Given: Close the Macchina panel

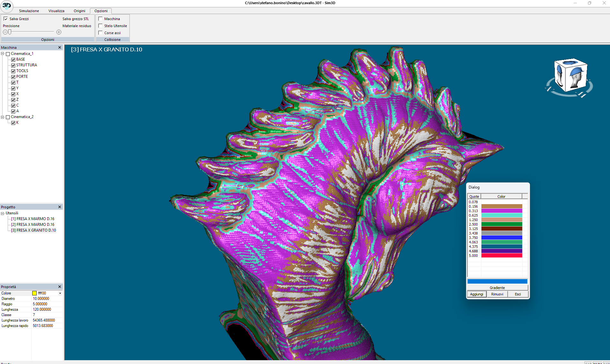Looking at the screenshot, I should (x=60, y=48).
